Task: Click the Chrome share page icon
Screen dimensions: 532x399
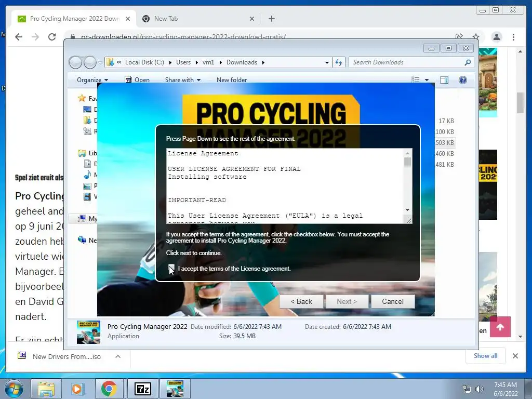Action: pos(459,36)
